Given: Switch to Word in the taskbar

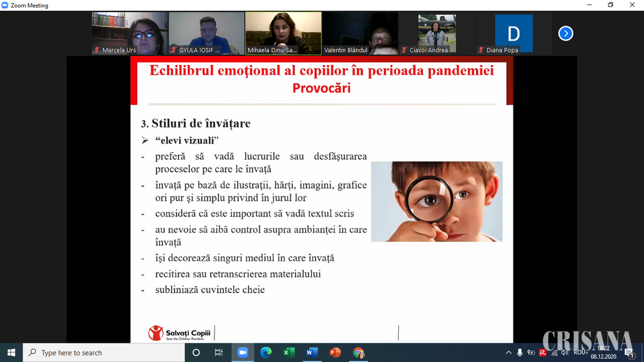Looking at the screenshot, I should (312, 352).
